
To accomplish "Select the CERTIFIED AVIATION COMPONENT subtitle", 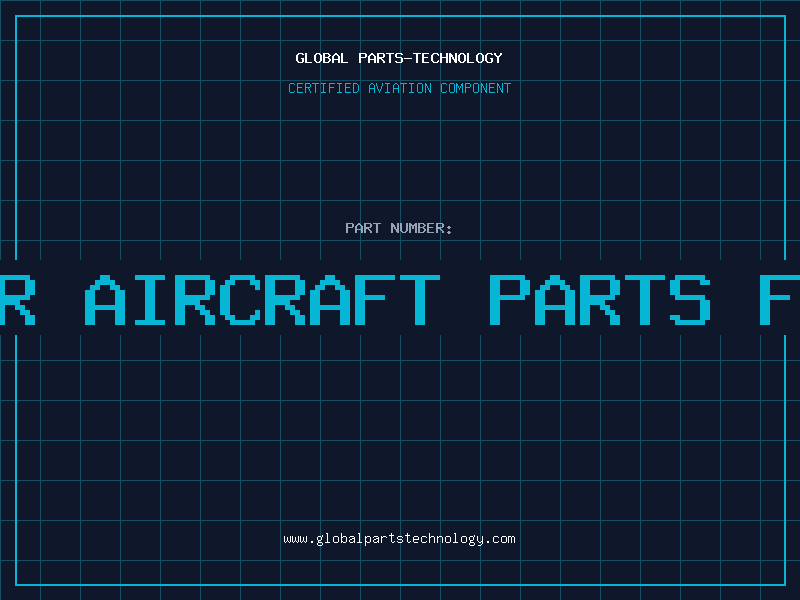I will (399, 88).
